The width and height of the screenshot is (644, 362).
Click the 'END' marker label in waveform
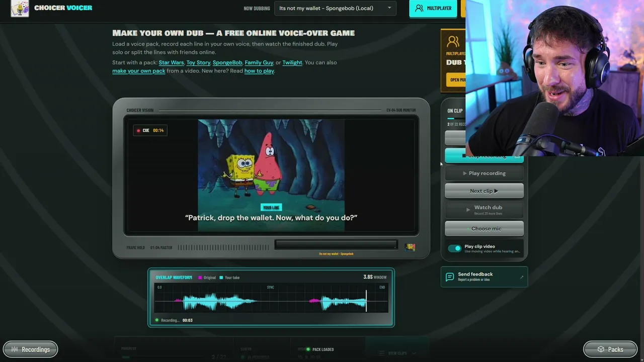382,288
